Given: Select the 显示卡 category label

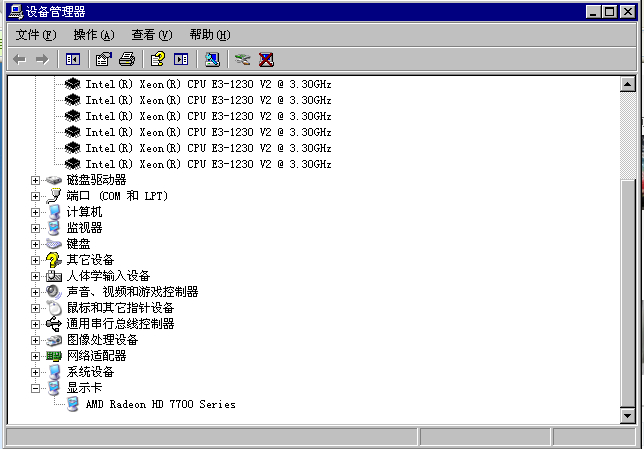Looking at the screenshot, I should [84, 388].
